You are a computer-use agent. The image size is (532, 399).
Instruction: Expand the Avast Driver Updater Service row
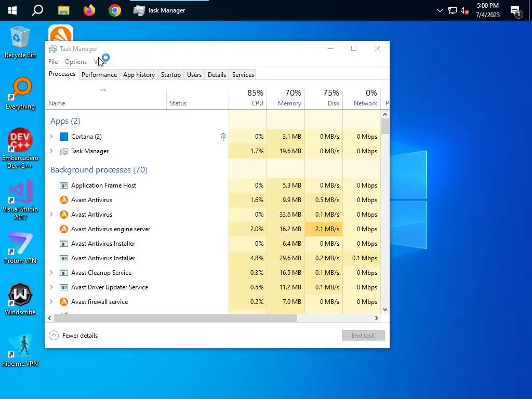pos(51,287)
